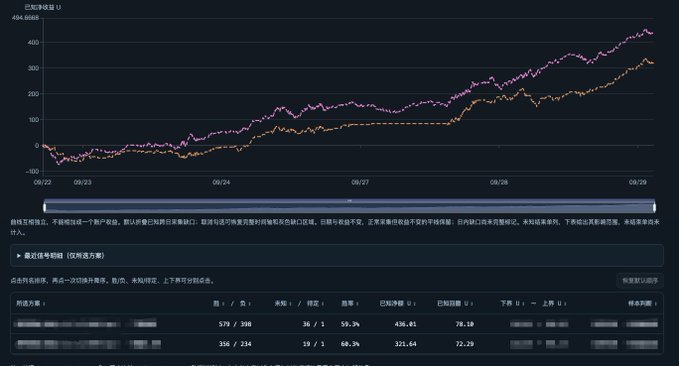
Task: Click the 已知净收益 U chart axis title
Action: coord(42,7)
